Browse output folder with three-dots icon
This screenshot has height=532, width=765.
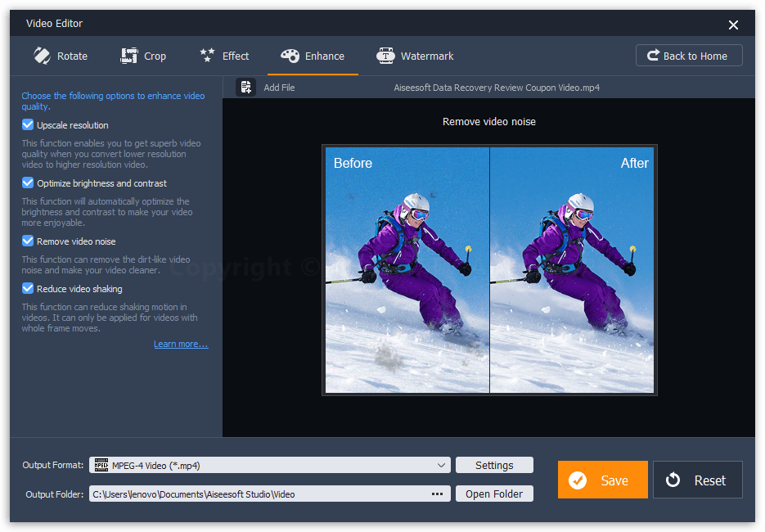(437, 494)
